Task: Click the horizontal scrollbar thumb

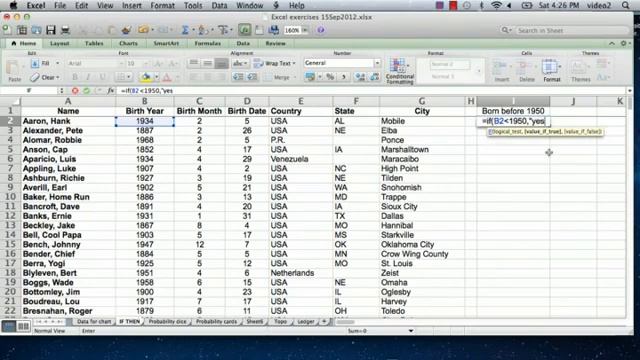Action: [x=345, y=322]
